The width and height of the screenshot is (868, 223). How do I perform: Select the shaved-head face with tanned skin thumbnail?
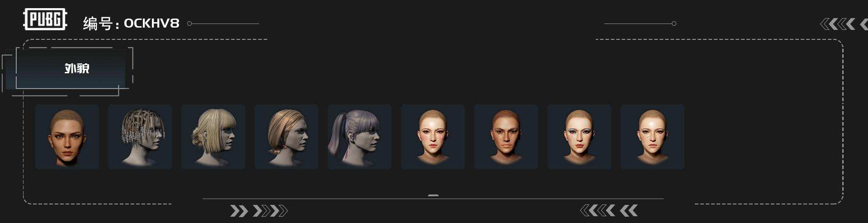(67, 137)
